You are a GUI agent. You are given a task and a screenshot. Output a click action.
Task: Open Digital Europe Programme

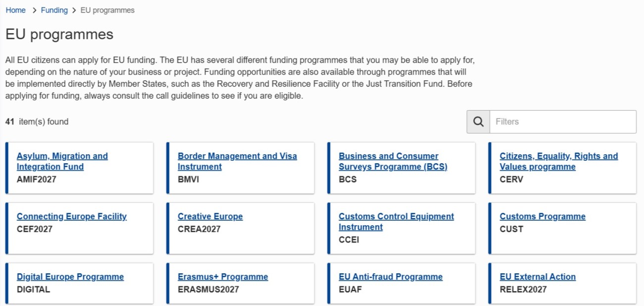pos(70,277)
